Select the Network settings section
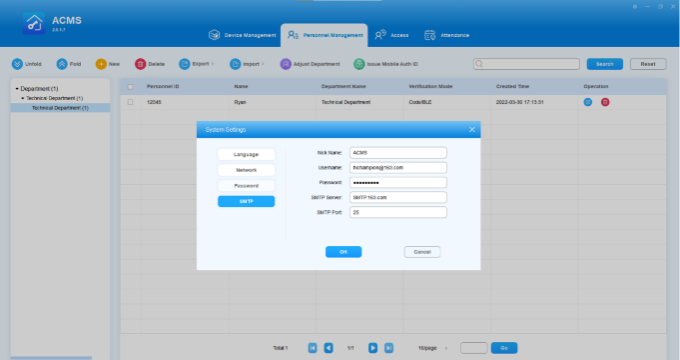Image resolution: width=680 pixels, height=360 pixels. tap(246, 170)
